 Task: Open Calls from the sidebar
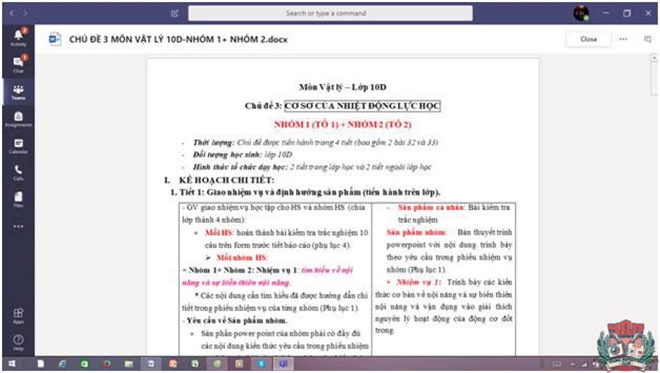click(19, 173)
